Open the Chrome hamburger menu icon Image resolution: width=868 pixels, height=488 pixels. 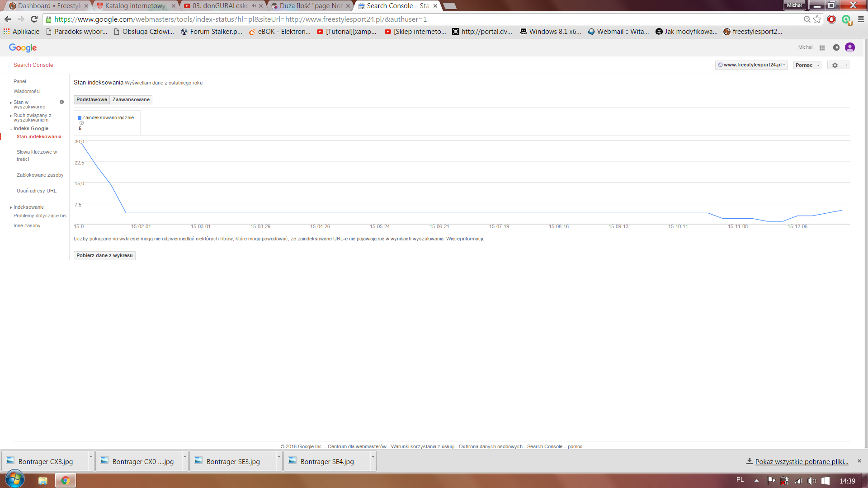pyautogui.click(x=861, y=19)
